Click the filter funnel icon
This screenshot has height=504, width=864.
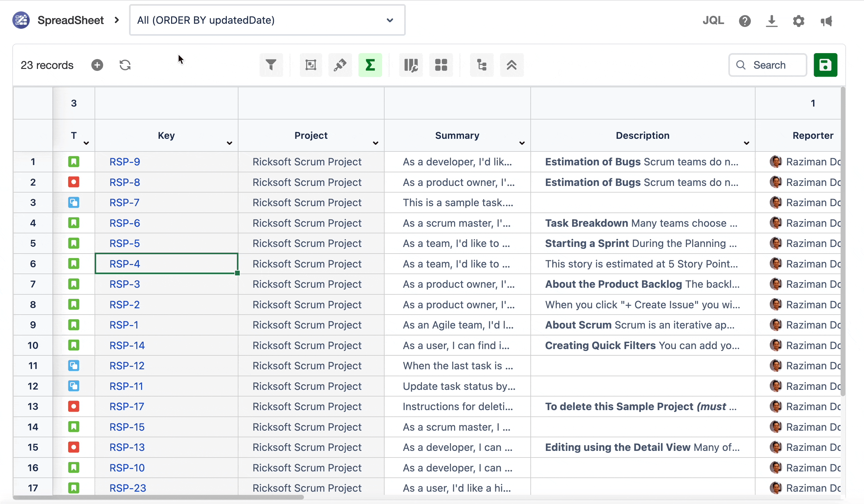click(x=271, y=65)
